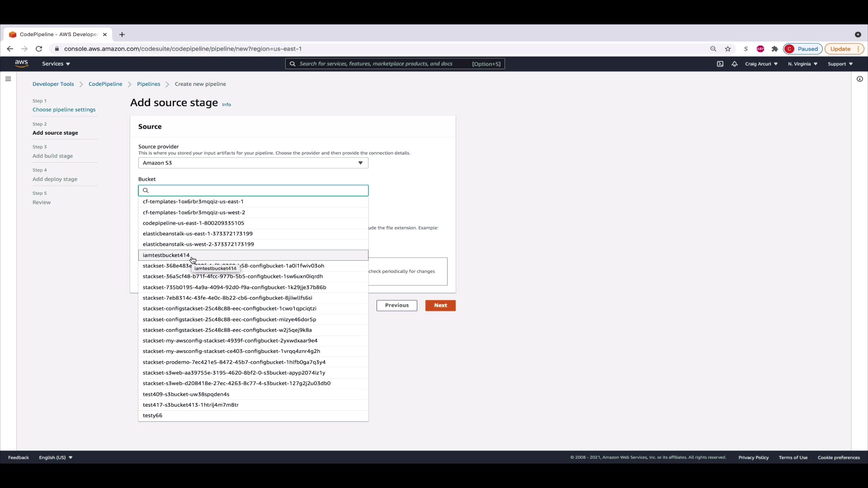Screen dimensions: 868x488
Task: Reload the page with refresh icon
Action: [x=39, y=49]
